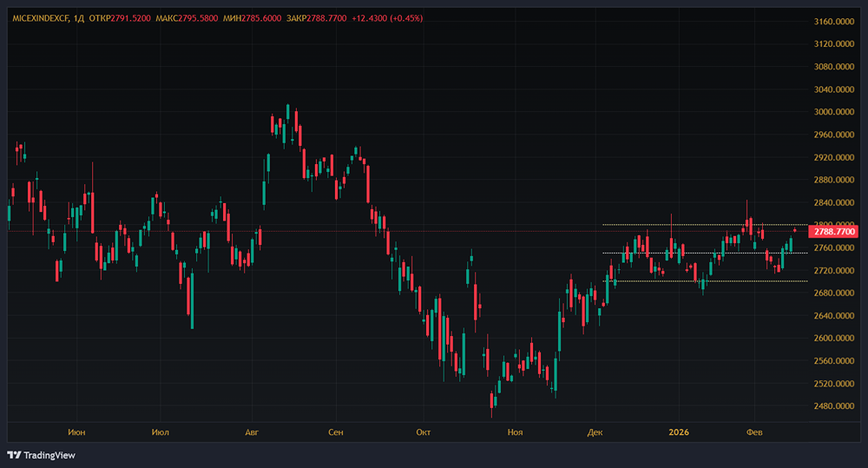The width and height of the screenshot is (868, 468).
Task: Click the 3160.0000 top price axis label
Action: point(835,21)
